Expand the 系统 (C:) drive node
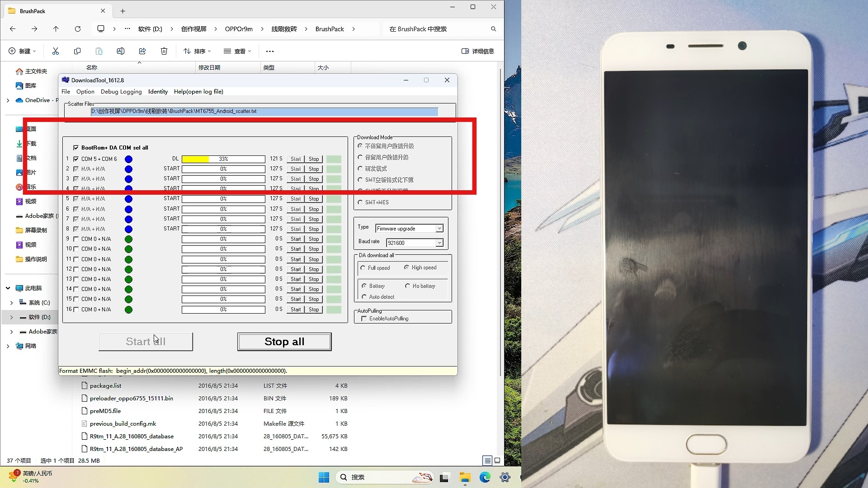The width and height of the screenshot is (868, 488). (x=11, y=303)
